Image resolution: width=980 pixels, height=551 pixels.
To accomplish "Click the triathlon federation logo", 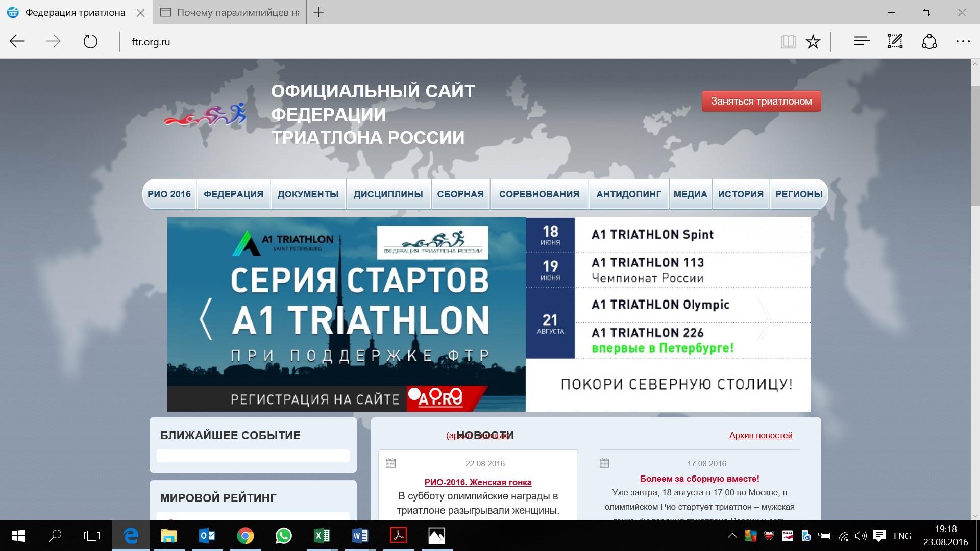I will 205,114.
